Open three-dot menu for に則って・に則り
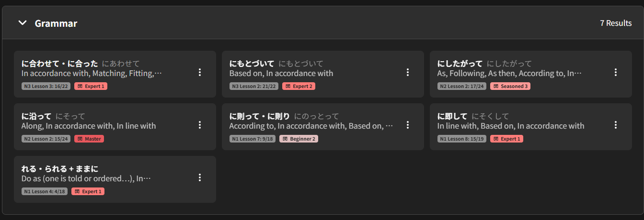This screenshot has width=644, height=220. coord(408,125)
